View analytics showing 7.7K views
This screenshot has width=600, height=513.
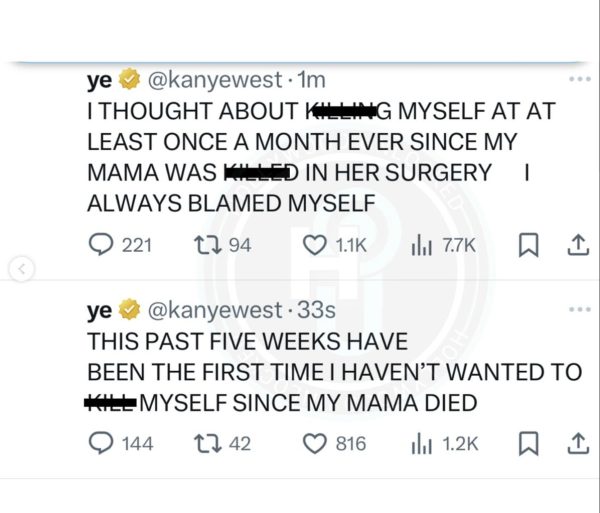[421, 244]
